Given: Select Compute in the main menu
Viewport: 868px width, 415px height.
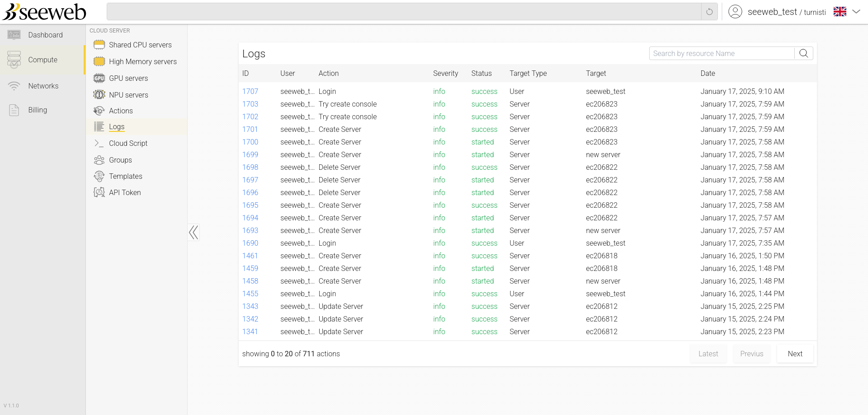Looking at the screenshot, I should point(42,60).
